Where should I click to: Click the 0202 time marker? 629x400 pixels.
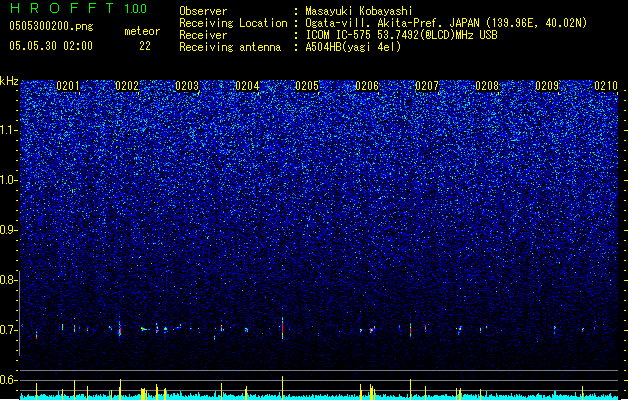(127, 86)
